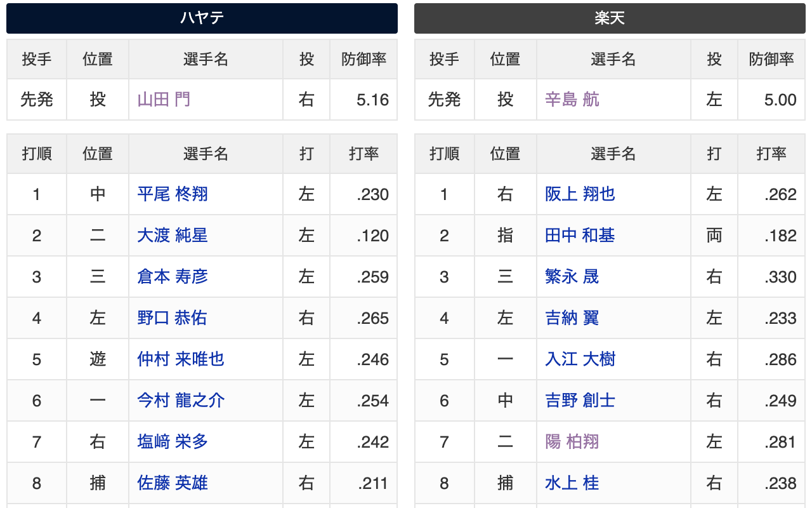Open 田中 和基 player link

click(x=580, y=236)
